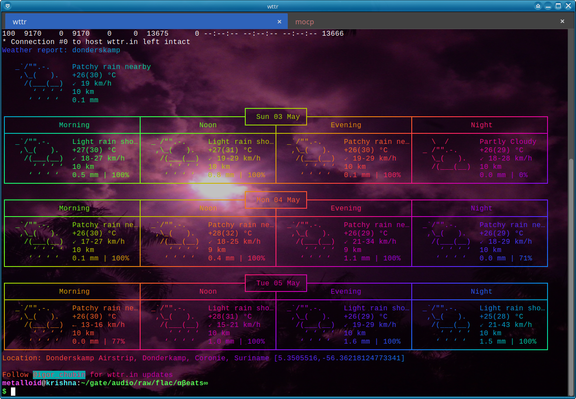The image size is (576, 399).
Task: Click the shell prompt cursor after '$'
Action: click(x=13, y=391)
